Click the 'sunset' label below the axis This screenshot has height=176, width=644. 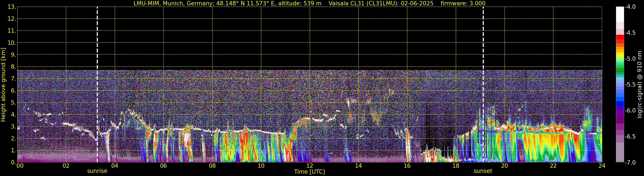click(483, 171)
